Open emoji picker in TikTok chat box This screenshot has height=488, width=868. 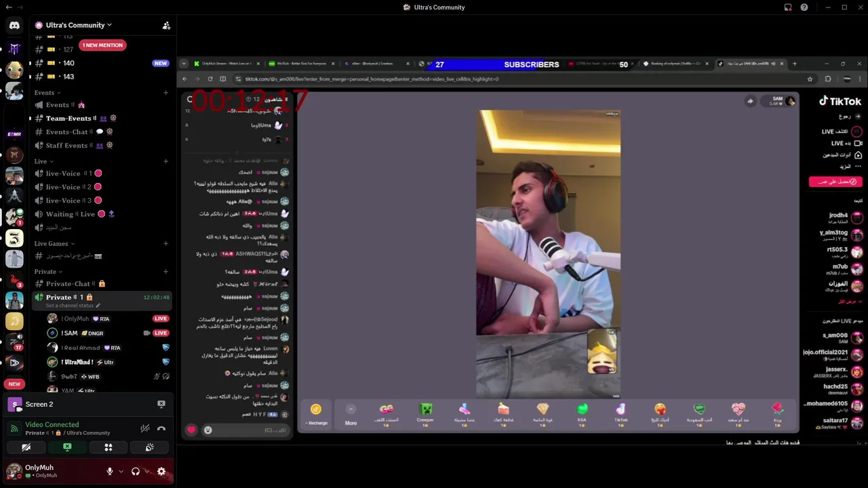pos(208,430)
